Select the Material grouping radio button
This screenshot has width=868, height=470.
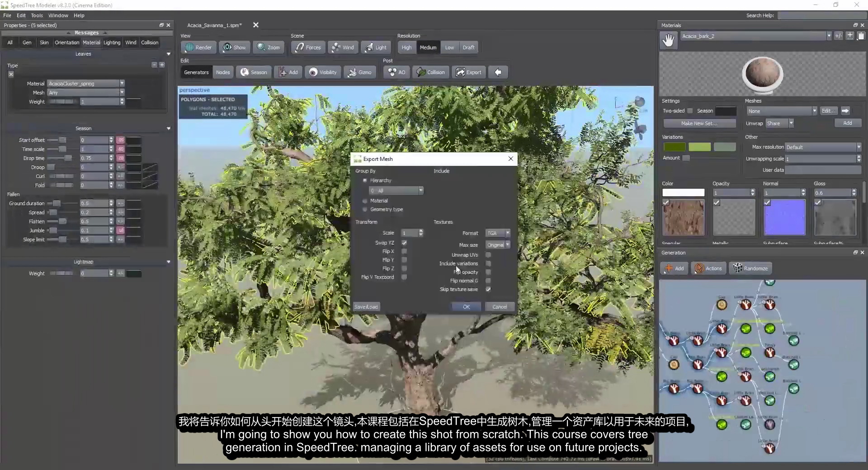365,201
